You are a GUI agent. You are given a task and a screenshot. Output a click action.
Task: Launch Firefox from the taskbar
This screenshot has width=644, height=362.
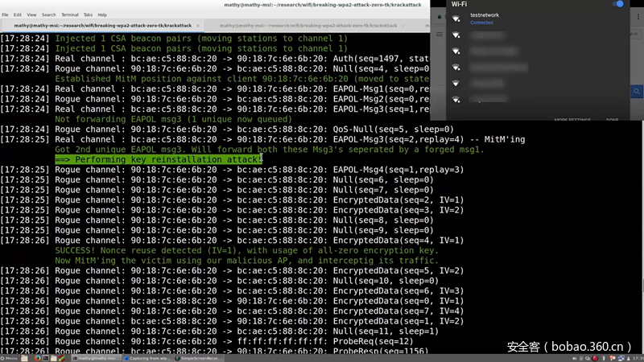(x=37, y=358)
